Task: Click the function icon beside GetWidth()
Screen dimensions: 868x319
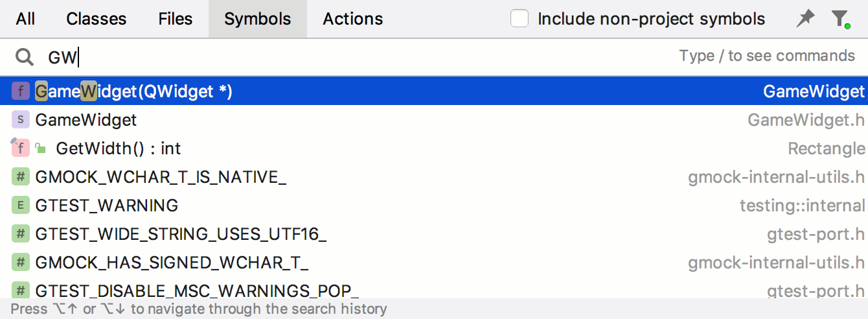Action: tap(21, 148)
